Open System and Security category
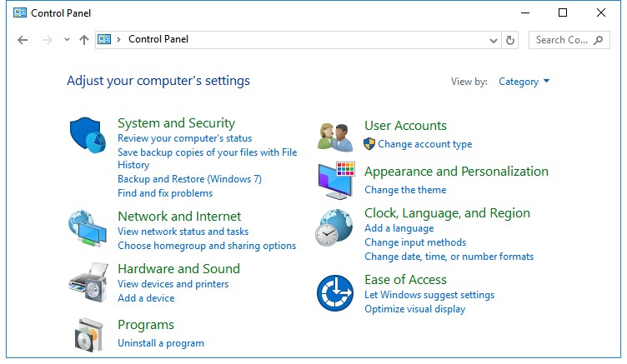The height and width of the screenshot is (364, 627). [x=177, y=123]
